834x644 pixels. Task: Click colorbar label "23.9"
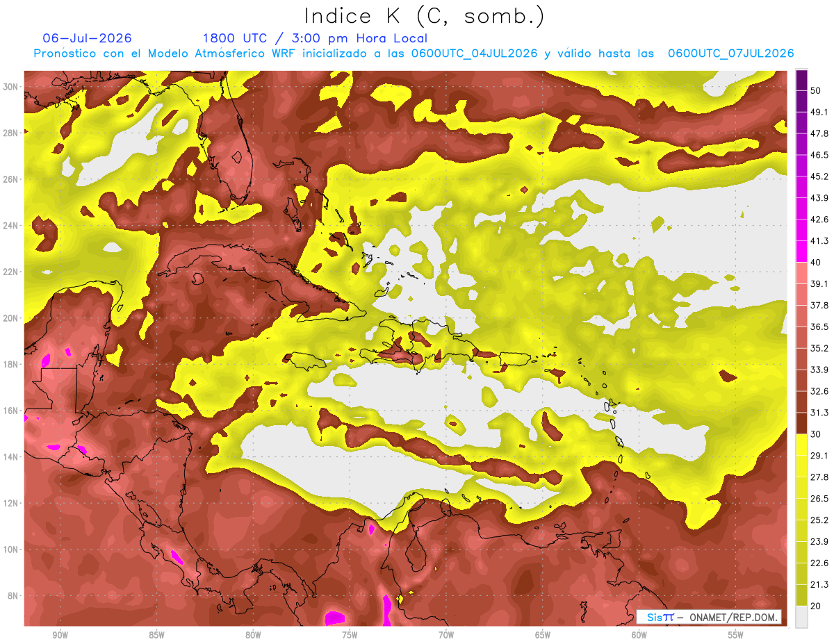(x=819, y=542)
